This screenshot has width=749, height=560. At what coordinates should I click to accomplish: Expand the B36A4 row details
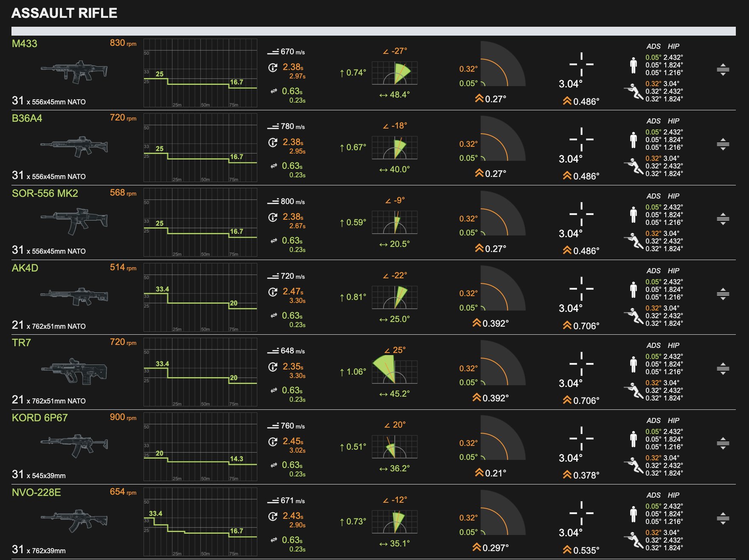tap(723, 144)
